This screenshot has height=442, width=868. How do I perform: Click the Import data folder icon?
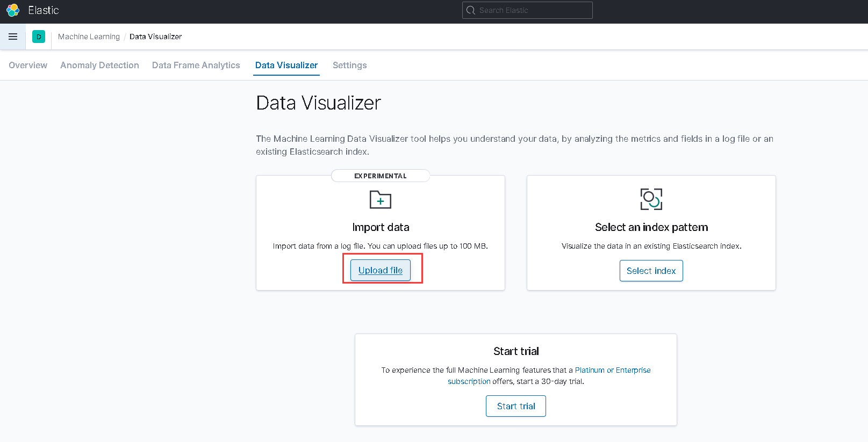click(381, 200)
